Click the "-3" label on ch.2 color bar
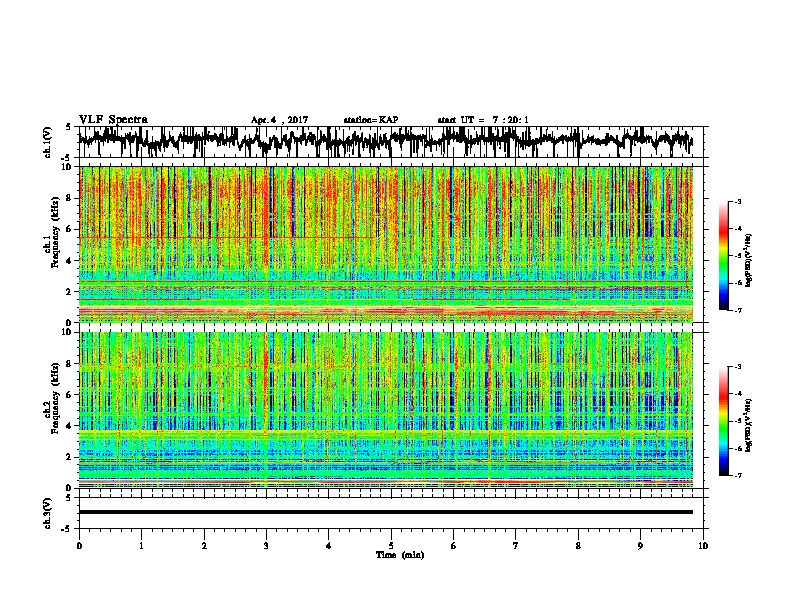792x612 pixels. pyautogui.click(x=738, y=367)
